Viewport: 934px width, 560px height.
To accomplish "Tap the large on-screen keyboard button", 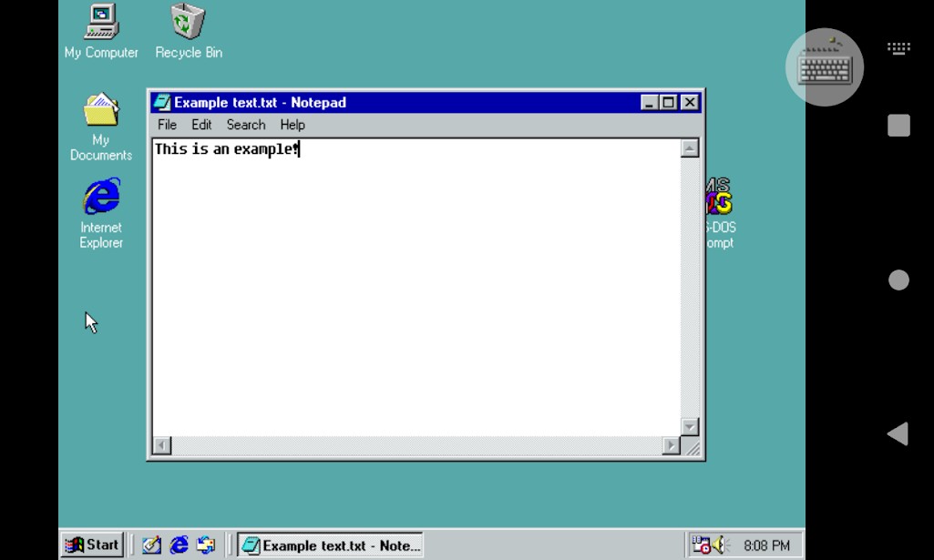I will (825, 67).
